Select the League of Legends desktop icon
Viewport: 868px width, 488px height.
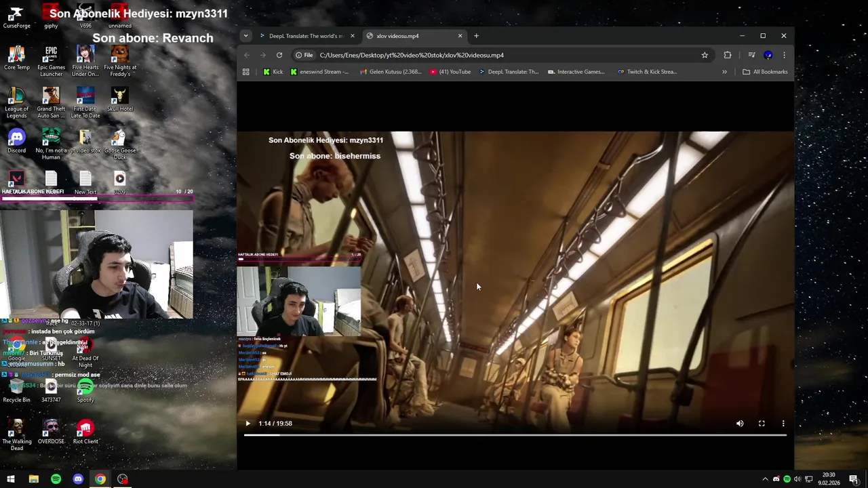point(16,102)
